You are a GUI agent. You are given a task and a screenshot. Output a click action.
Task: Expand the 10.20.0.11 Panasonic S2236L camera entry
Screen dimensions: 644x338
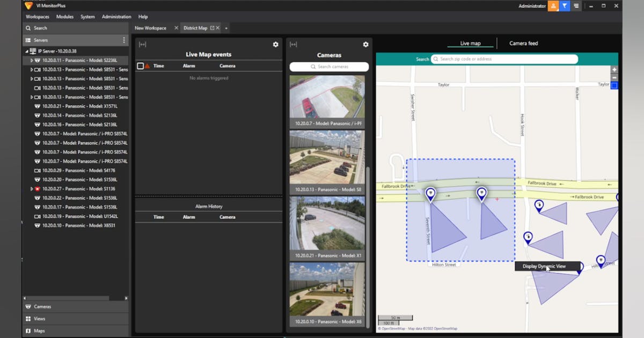click(32, 60)
